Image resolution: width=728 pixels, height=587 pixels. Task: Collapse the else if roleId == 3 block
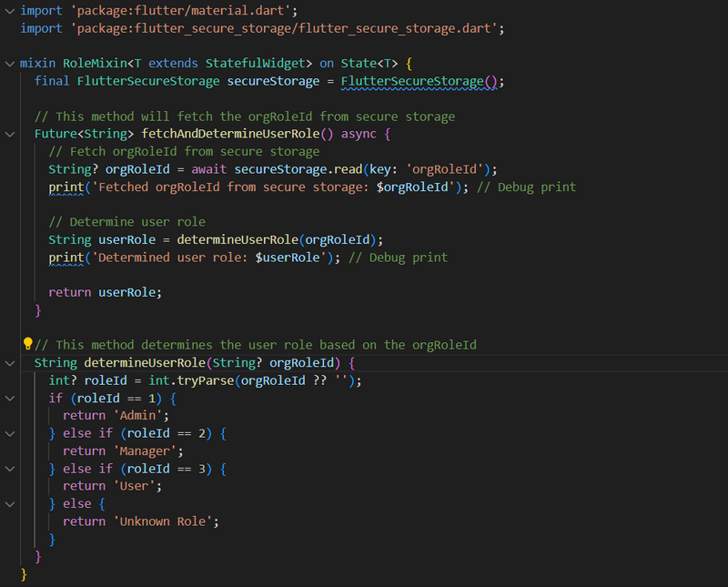[9, 469]
